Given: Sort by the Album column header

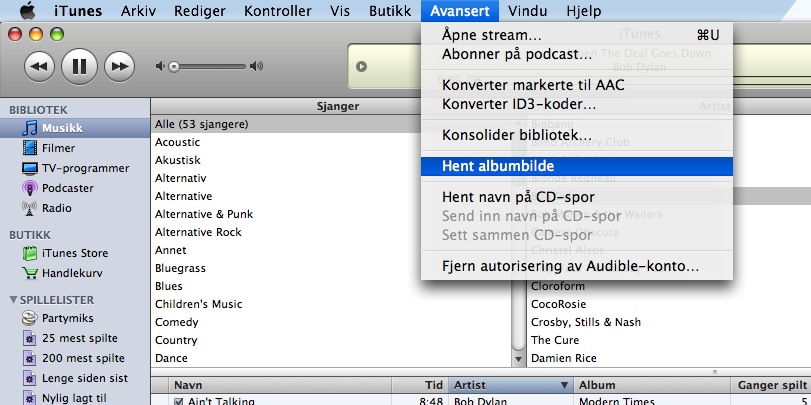Looking at the screenshot, I should coord(652,385).
